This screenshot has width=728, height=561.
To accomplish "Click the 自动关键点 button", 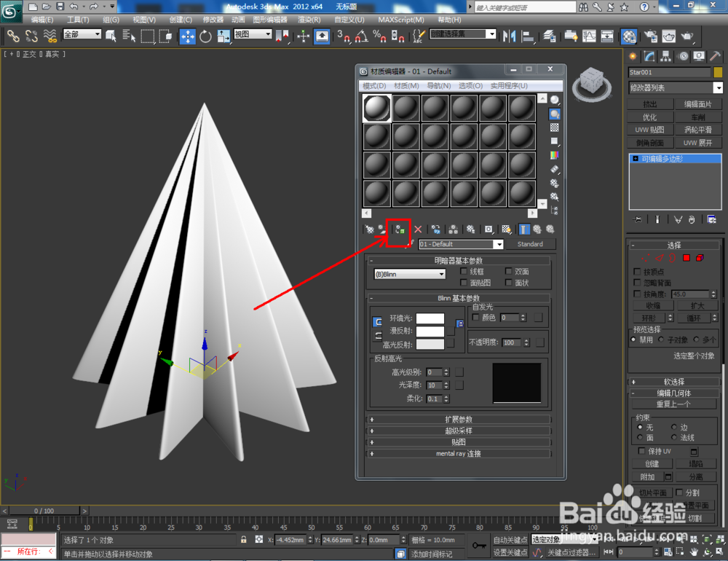I will 510,540.
